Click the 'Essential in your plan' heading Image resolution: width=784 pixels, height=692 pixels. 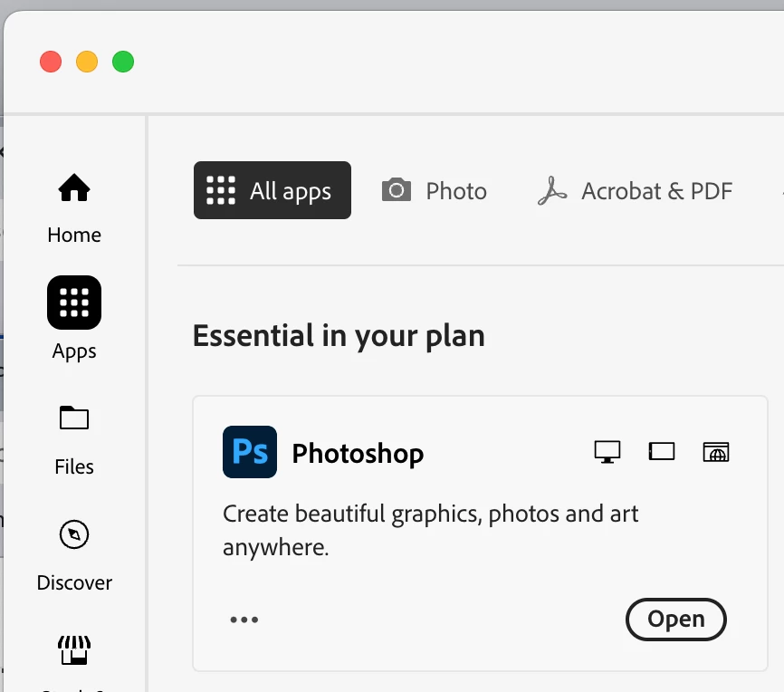[339, 335]
